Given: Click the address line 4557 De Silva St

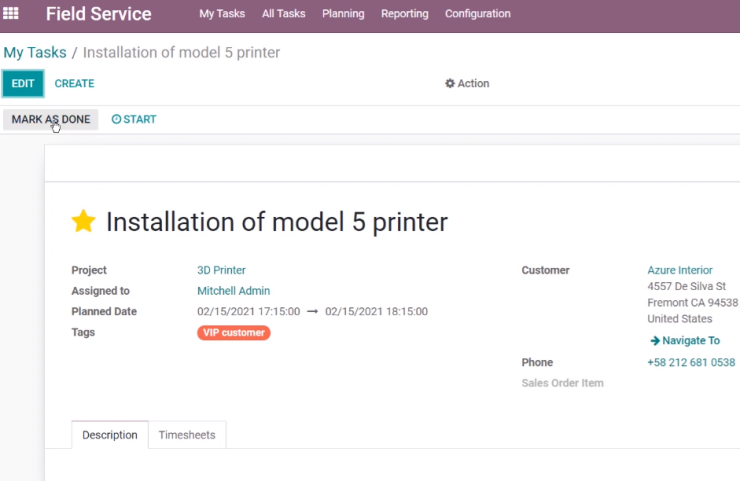Looking at the screenshot, I should [x=686, y=286].
